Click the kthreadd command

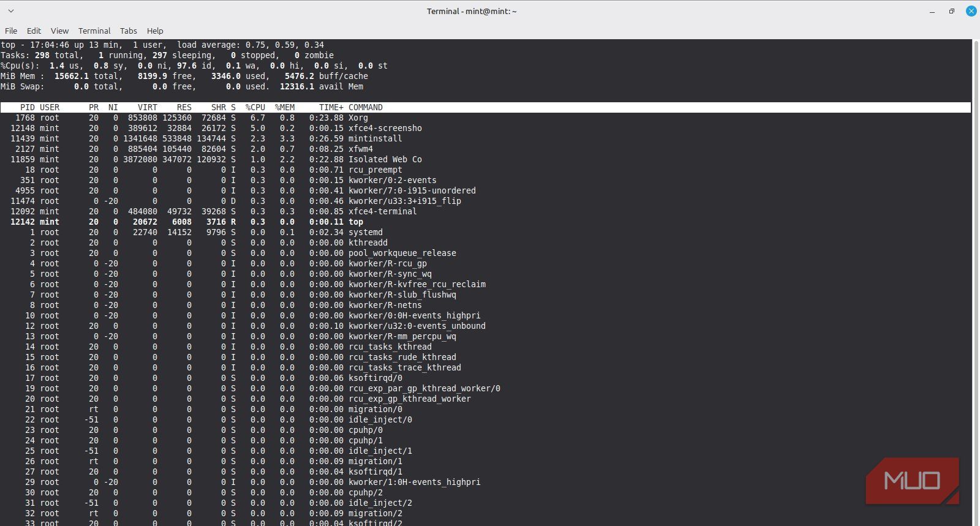368,242
